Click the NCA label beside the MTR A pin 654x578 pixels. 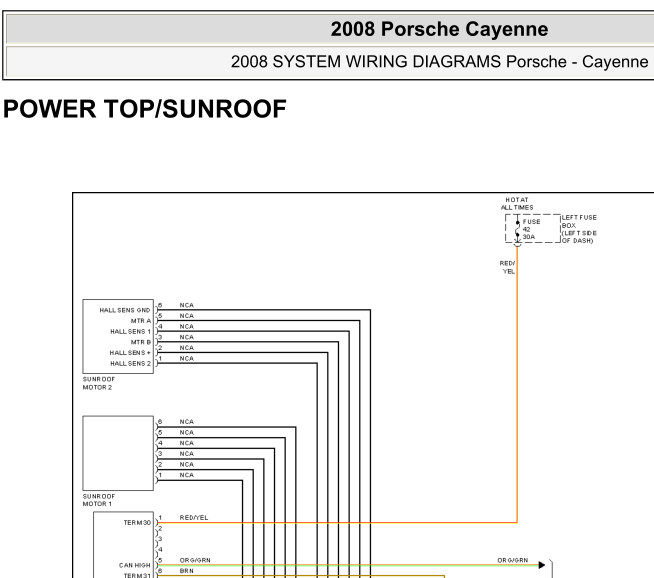(186, 316)
